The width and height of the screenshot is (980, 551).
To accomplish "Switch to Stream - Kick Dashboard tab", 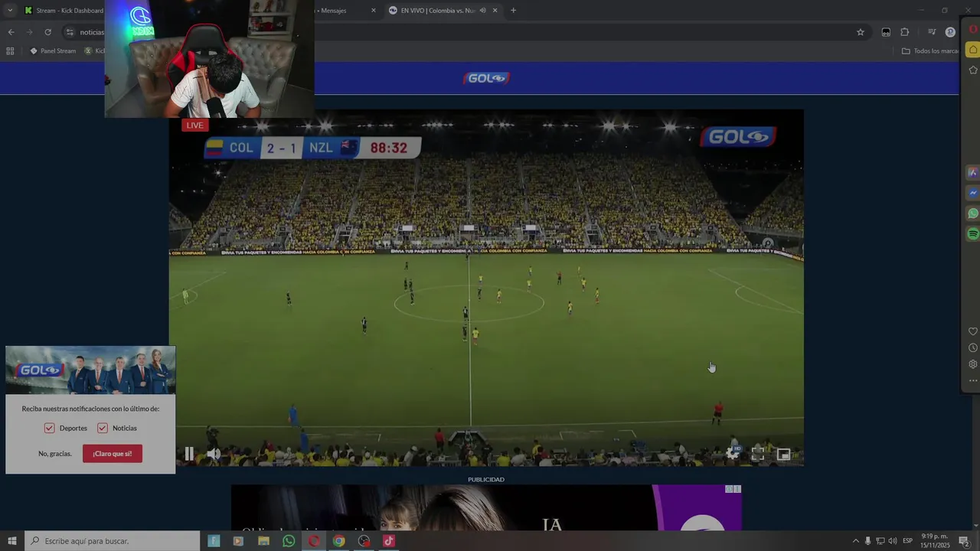I will (63, 11).
